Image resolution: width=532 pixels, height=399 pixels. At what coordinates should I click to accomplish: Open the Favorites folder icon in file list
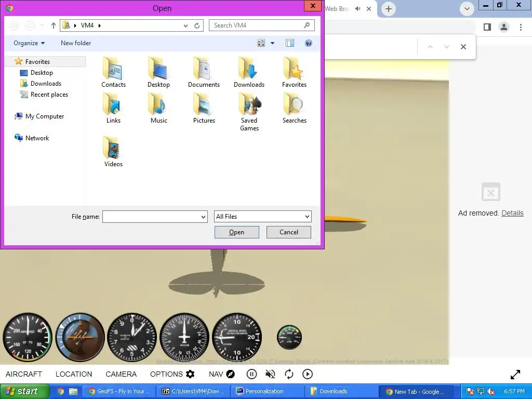294,72
